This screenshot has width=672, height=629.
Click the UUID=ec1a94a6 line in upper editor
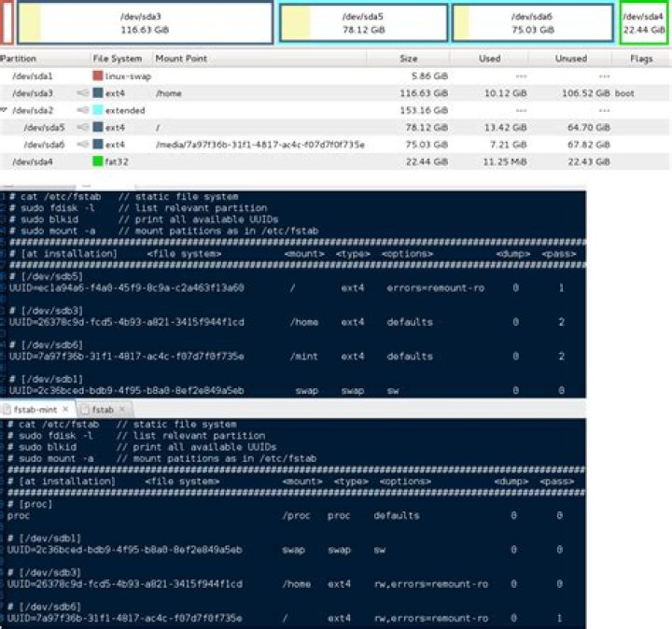pyautogui.click(x=126, y=288)
